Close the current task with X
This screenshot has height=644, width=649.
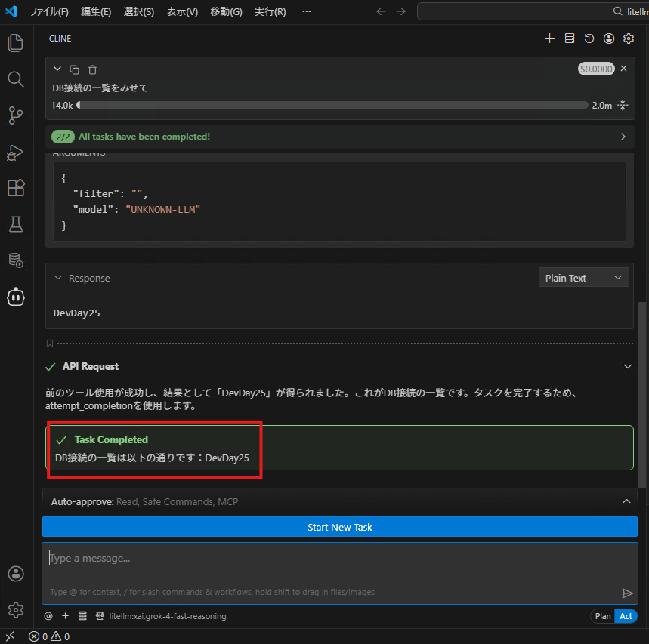coord(623,69)
